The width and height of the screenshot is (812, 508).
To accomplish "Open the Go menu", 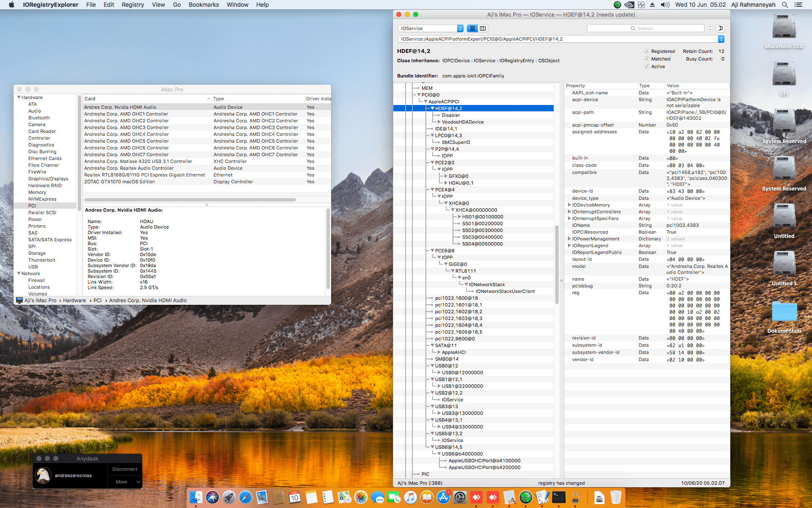I will click(177, 5).
